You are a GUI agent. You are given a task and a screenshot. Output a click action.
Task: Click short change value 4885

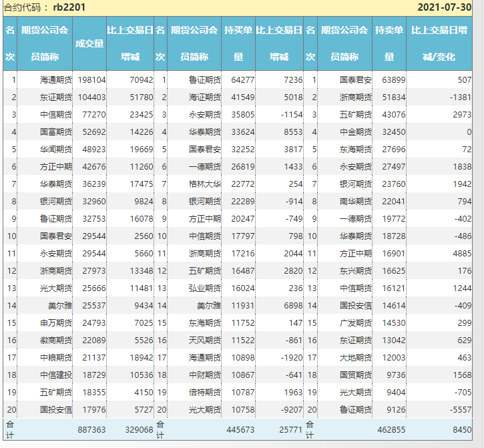pos(462,254)
